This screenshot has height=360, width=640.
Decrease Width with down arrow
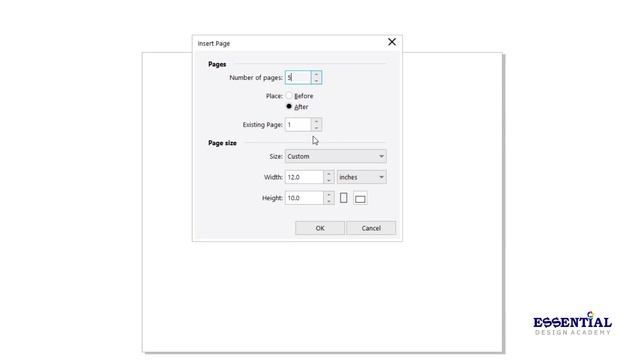pyautogui.click(x=329, y=180)
